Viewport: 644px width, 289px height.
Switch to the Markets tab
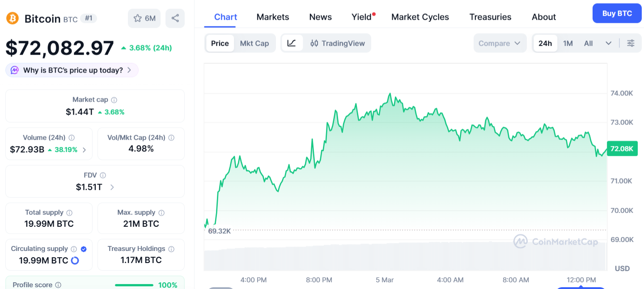point(272,17)
